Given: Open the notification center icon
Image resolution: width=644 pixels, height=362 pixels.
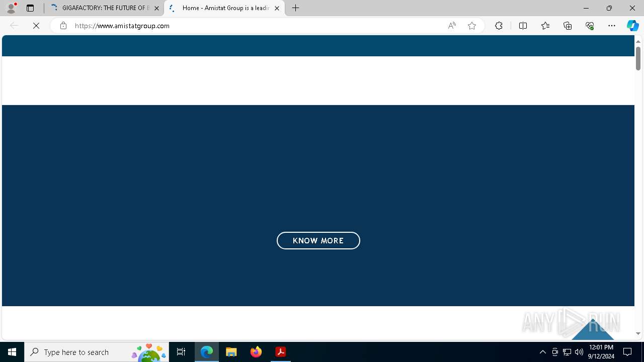Looking at the screenshot, I should click(627, 352).
